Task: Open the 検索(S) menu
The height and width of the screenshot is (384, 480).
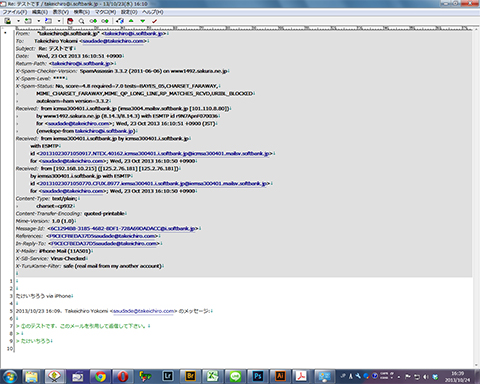Action: [x=82, y=12]
